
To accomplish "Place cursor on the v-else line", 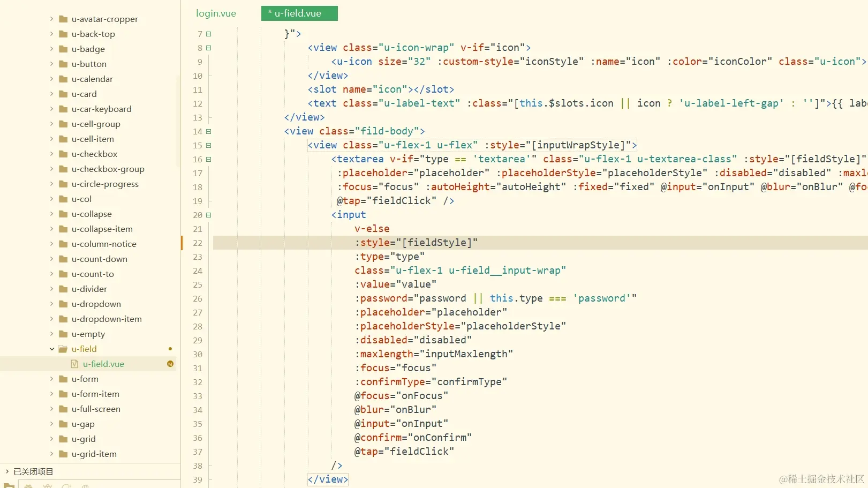I will point(372,229).
